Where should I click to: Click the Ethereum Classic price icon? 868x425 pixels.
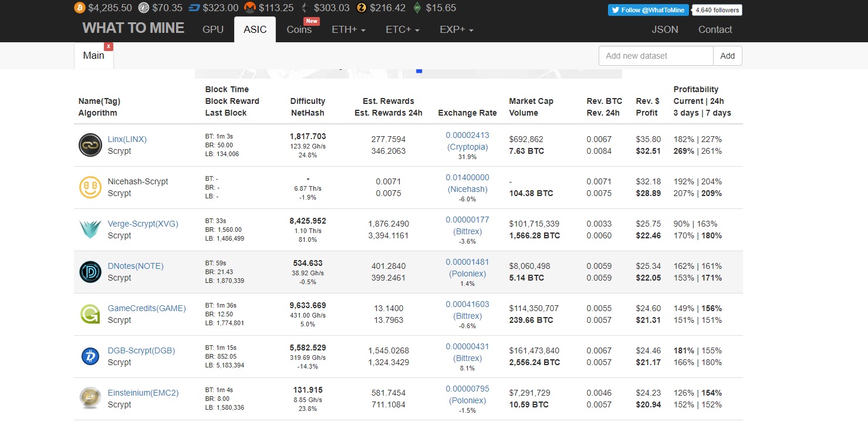(417, 8)
